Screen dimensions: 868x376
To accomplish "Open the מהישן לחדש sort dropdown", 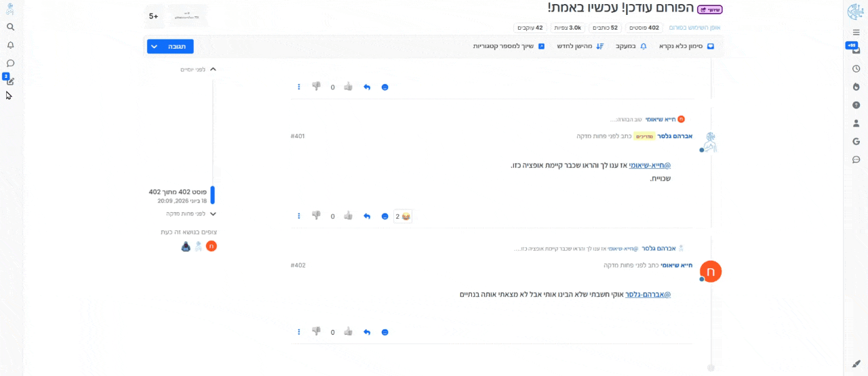I will [580, 46].
